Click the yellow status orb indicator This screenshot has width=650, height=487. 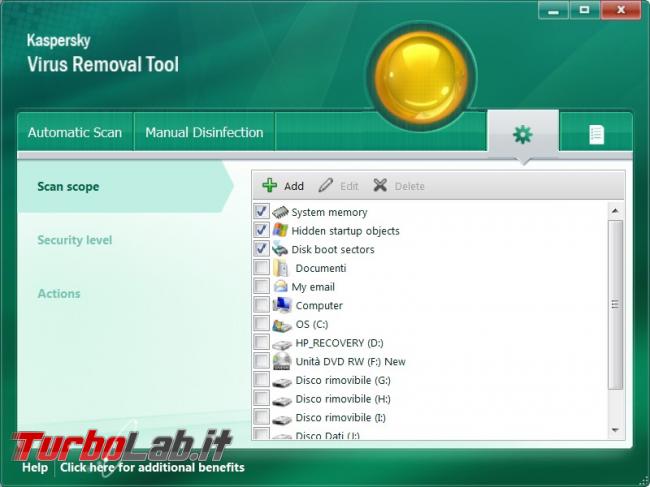(x=422, y=77)
